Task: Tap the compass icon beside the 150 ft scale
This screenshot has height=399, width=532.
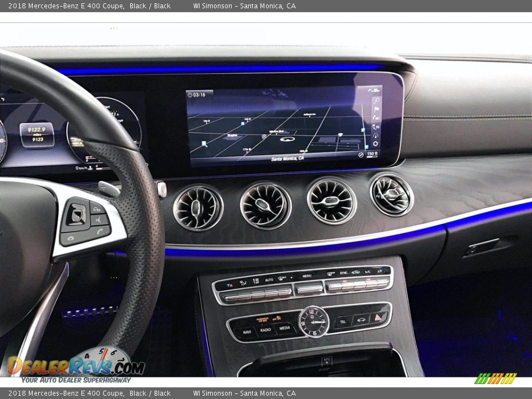Action: pos(361,155)
